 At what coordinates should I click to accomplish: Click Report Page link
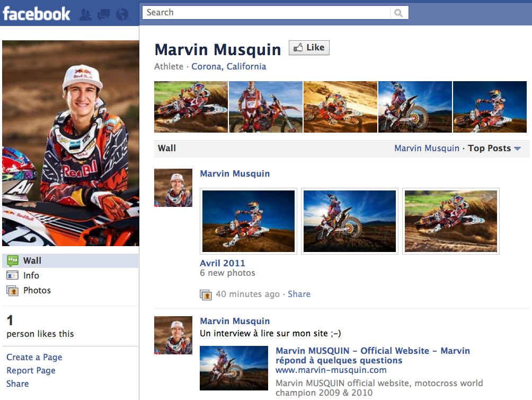[31, 370]
